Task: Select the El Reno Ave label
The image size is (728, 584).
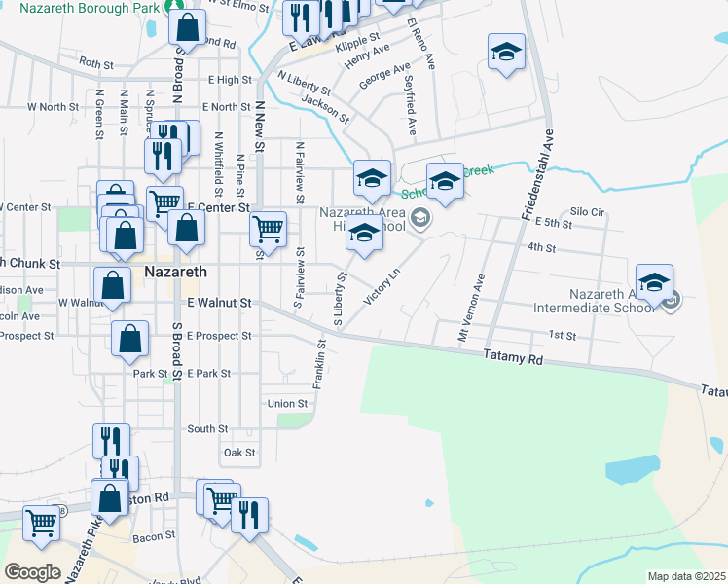Action: click(x=421, y=44)
